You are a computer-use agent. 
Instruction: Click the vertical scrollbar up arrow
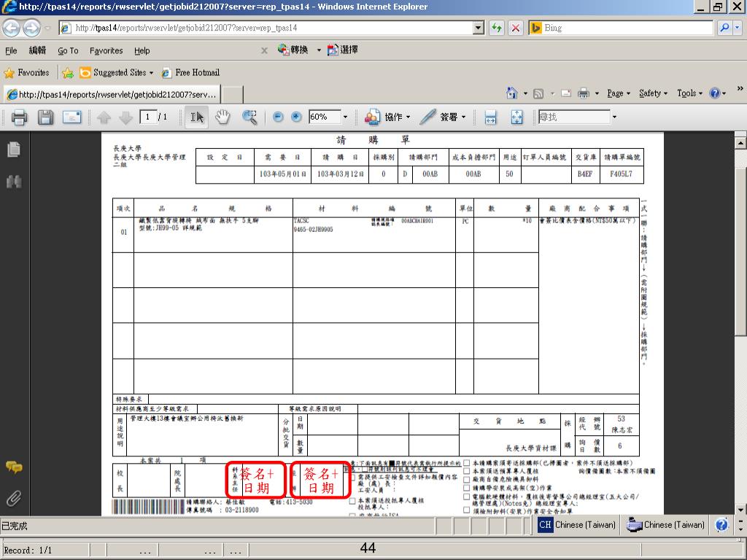coord(740,142)
